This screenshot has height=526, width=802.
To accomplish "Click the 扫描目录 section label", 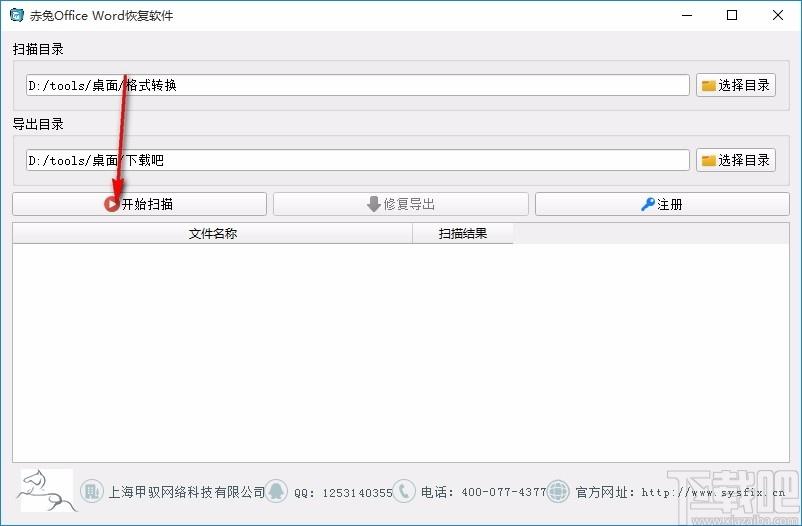I will click(38, 49).
